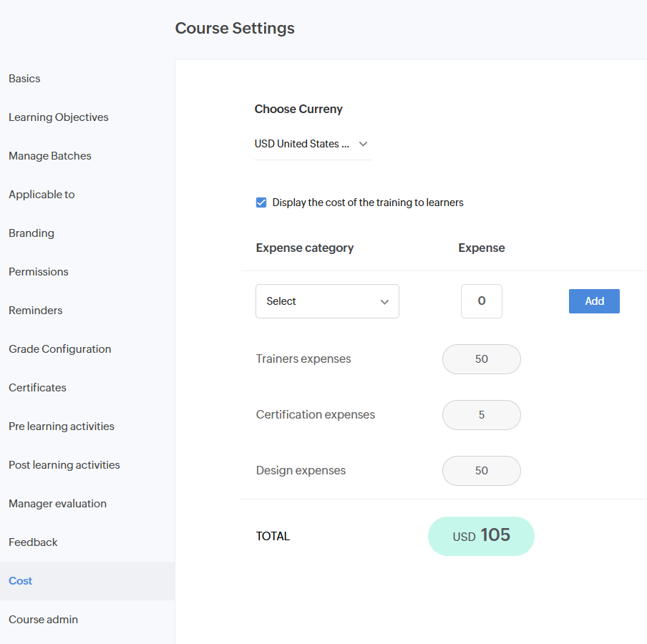Image resolution: width=647 pixels, height=644 pixels.
Task: Open the Permissions section
Action: coord(39,272)
